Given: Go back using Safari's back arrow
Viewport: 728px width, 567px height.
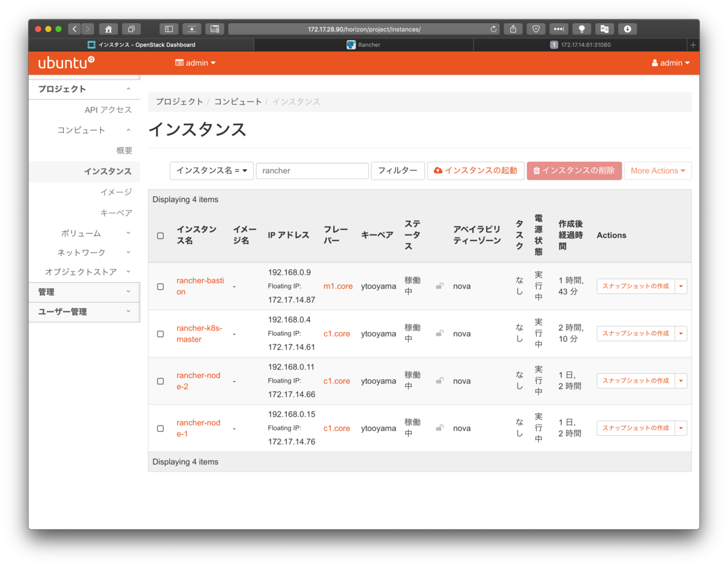Looking at the screenshot, I should [75, 29].
